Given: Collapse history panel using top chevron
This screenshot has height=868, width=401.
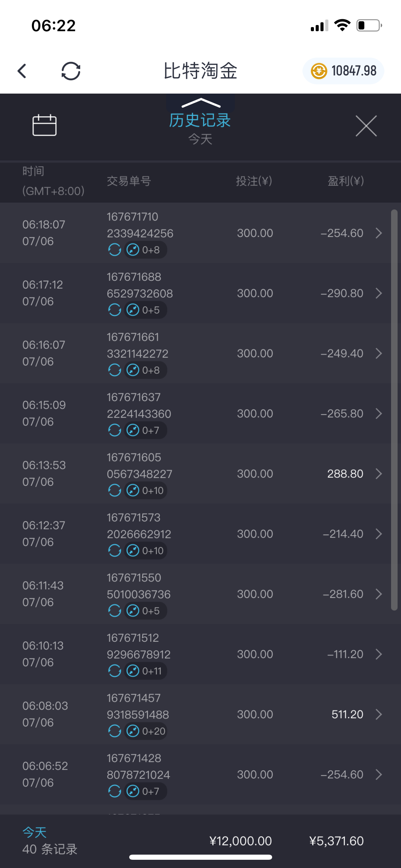Looking at the screenshot, I should point(201,103).
